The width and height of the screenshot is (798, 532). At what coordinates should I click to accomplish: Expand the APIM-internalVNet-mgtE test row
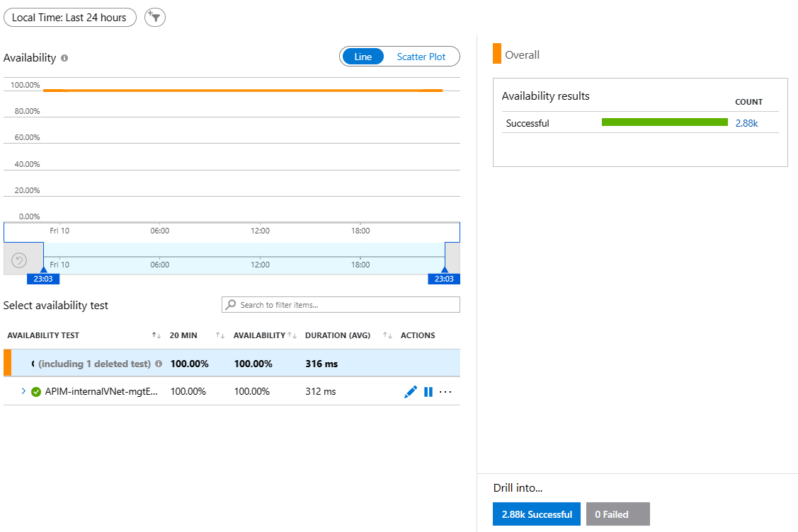(x=23, y=391)
